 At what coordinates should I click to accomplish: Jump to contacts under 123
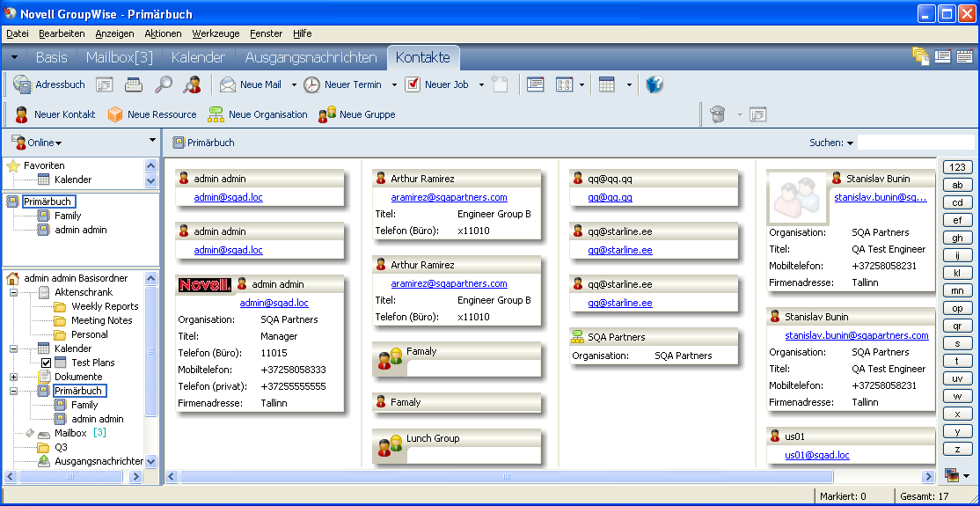(x=957, y=167)
